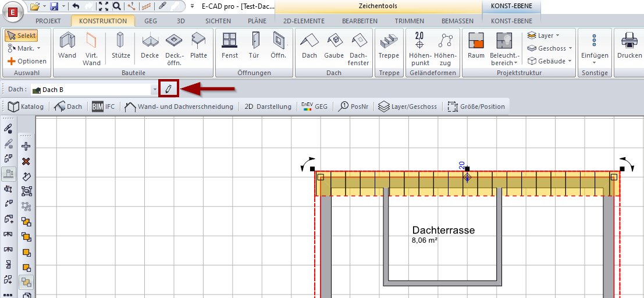Click the Wand- und Dachverschneidung button
The image size is (644, 298).
(x=179, y=107)
